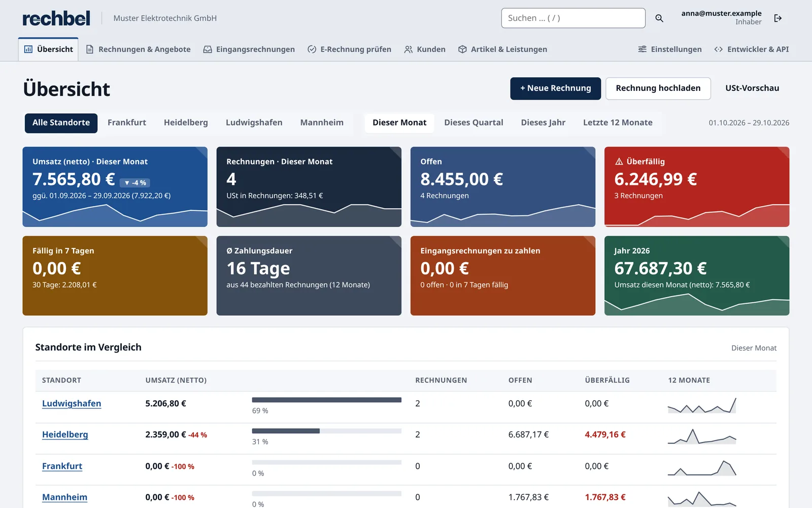Click the Einstellungen sliders icon
Image resolution: width=812 pixels, height=508 pixels.
coord(642,49)
